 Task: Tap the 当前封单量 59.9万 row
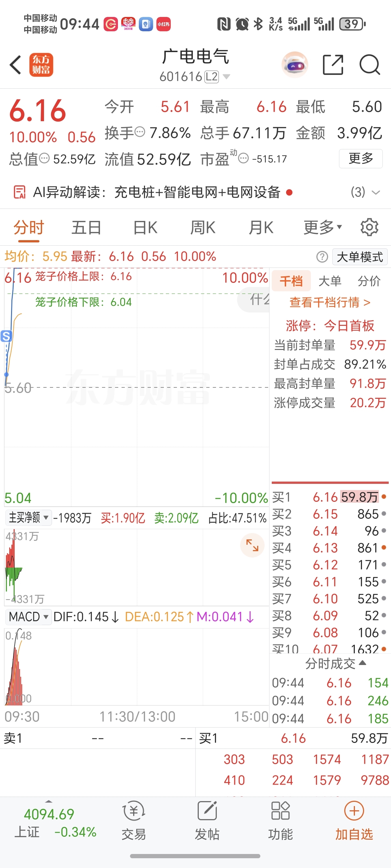(x=330, y=345)
